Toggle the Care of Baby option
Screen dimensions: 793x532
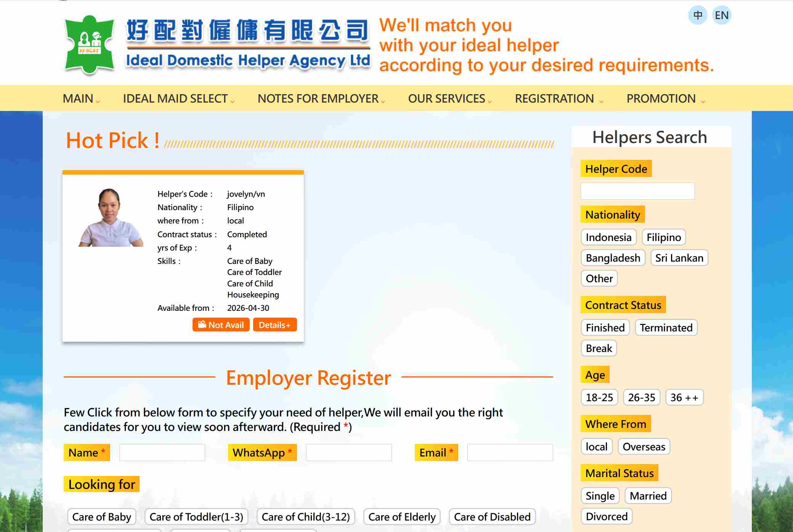coord(101,517)
